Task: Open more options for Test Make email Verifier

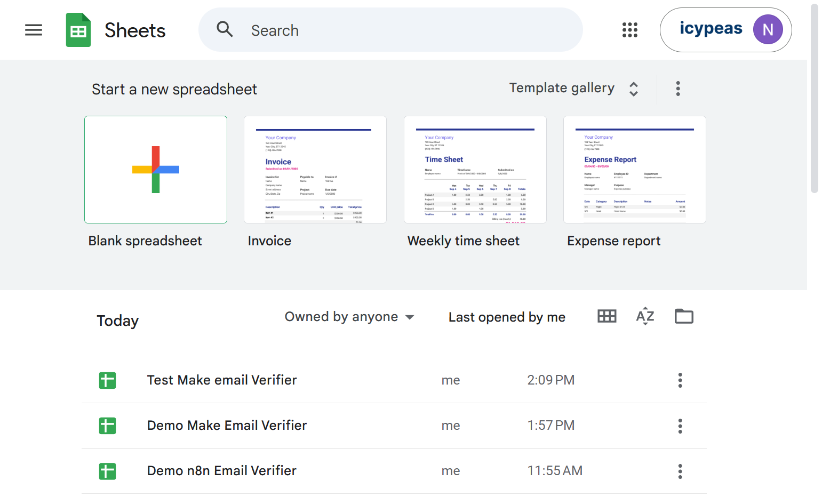Action: point(680,380)
